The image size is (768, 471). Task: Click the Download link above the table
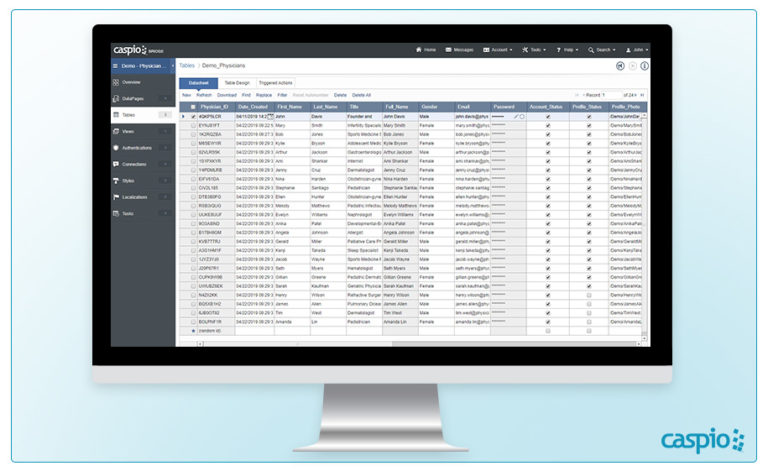coord(227,95)
